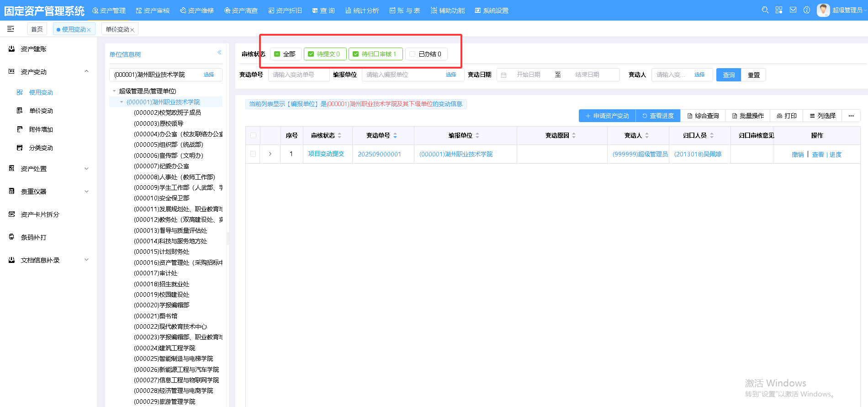
Task: Click the 查询 button
Action: (x=728, y=75)
